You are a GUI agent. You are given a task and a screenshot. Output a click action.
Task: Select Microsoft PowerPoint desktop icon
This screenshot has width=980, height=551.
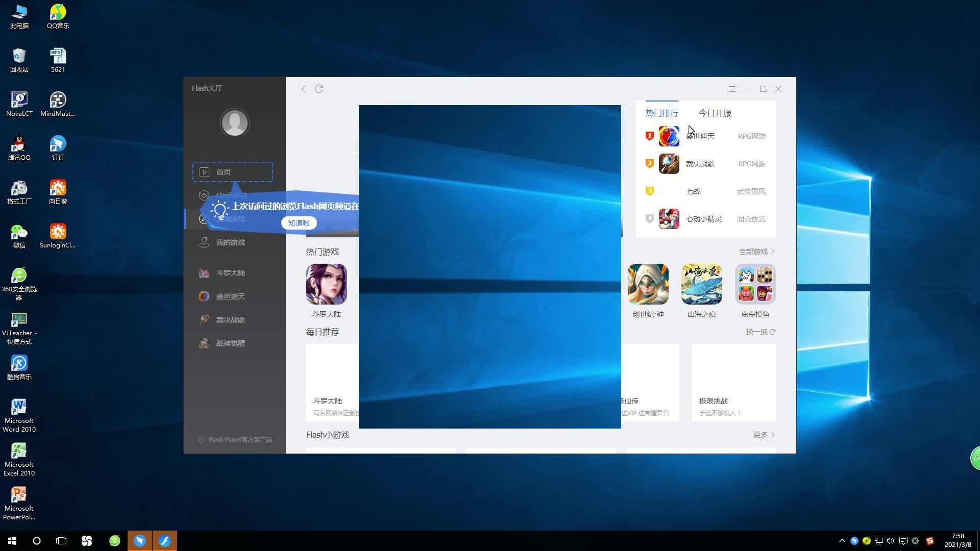pyautogui.click(x=19, y=503)
